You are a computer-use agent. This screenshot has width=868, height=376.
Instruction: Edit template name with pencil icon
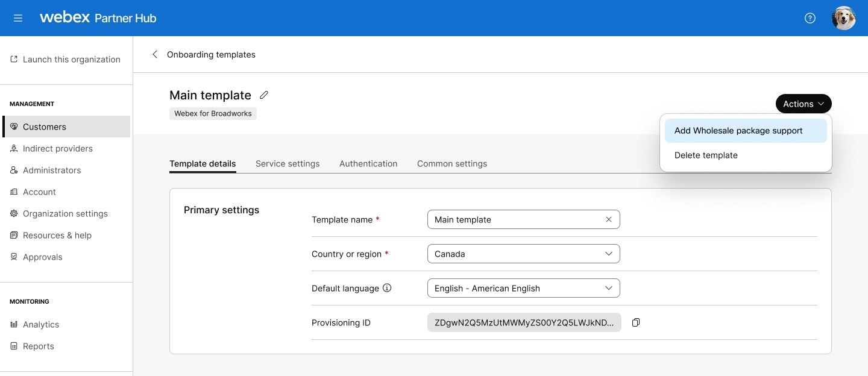pyautogui.click(x=263, y=95)
